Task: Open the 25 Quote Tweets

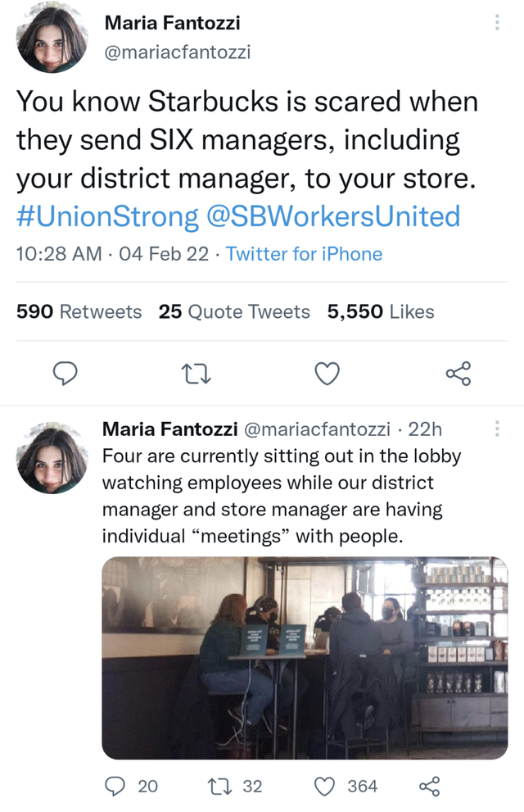Action: pos(233,311)
